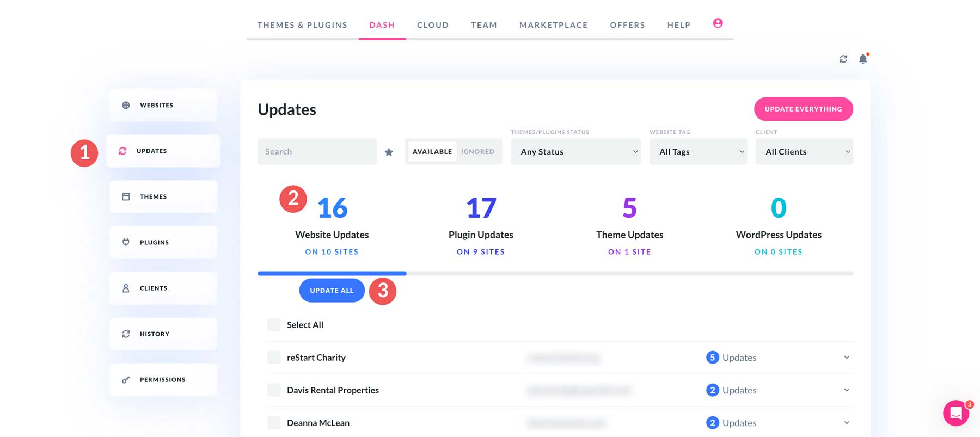Expand the Deanna McLean updates row

(x=847, y=423)
